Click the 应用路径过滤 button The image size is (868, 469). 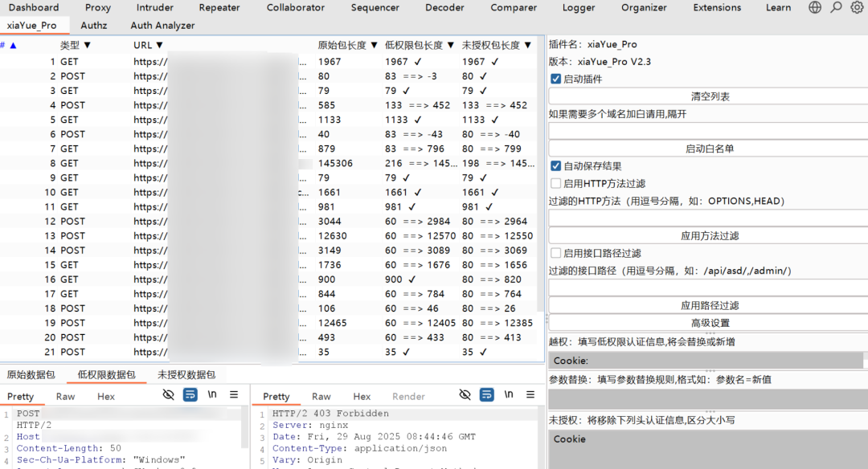[708, 305]
